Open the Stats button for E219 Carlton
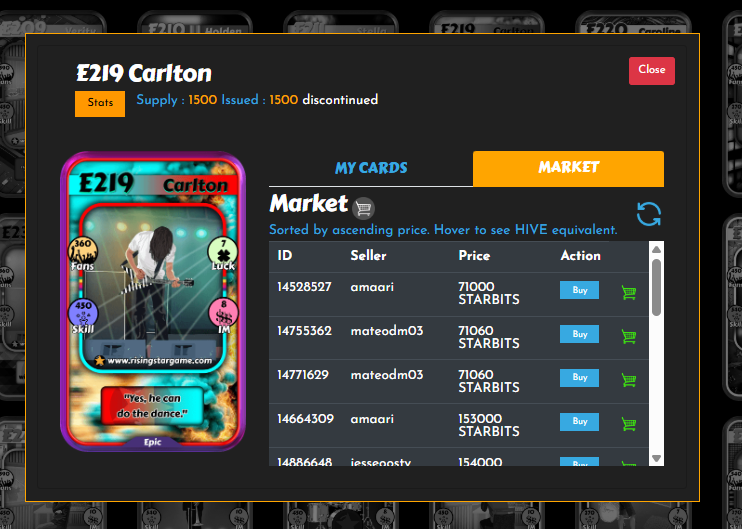This screenshot has height=529, width=742. pyautogui.click(x=100, y=104)
